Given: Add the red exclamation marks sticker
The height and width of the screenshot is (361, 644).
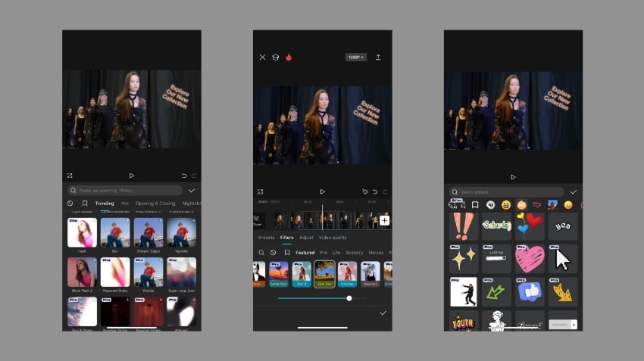Looking at the screenshot, I should coord(464,226).
